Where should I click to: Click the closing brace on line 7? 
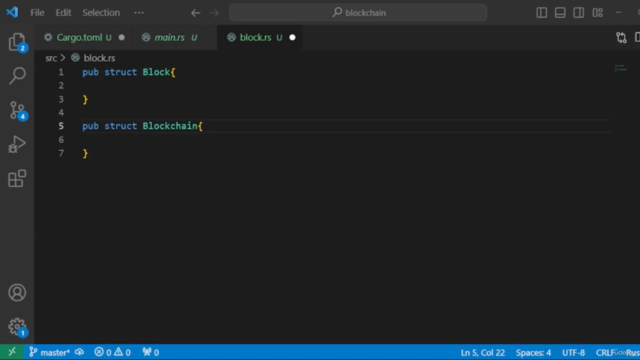tap(85, 153)
